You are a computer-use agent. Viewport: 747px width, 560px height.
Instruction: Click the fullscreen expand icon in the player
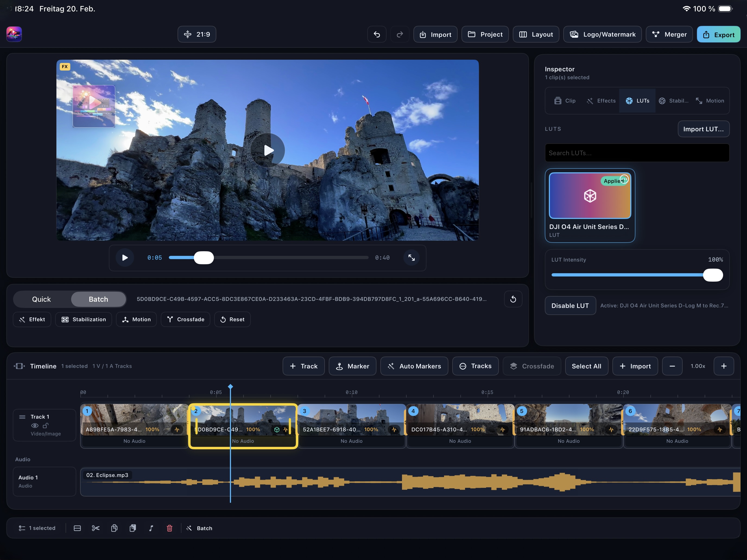point(411,257)
